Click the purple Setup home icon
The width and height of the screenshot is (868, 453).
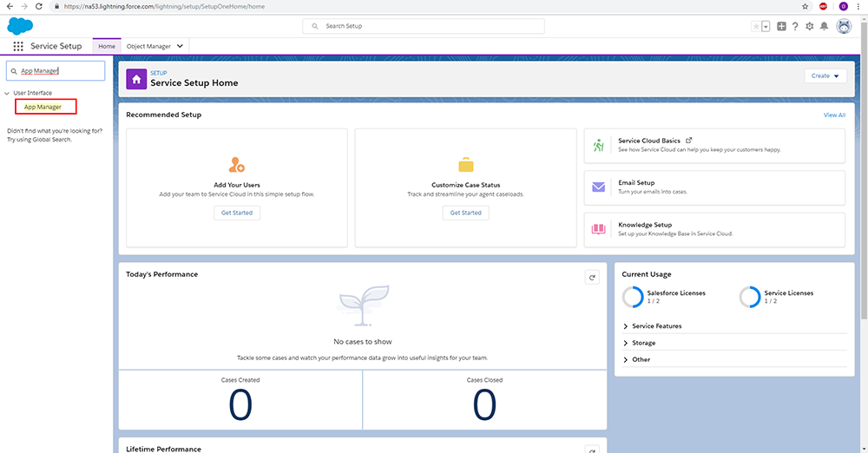pos(136,79)
